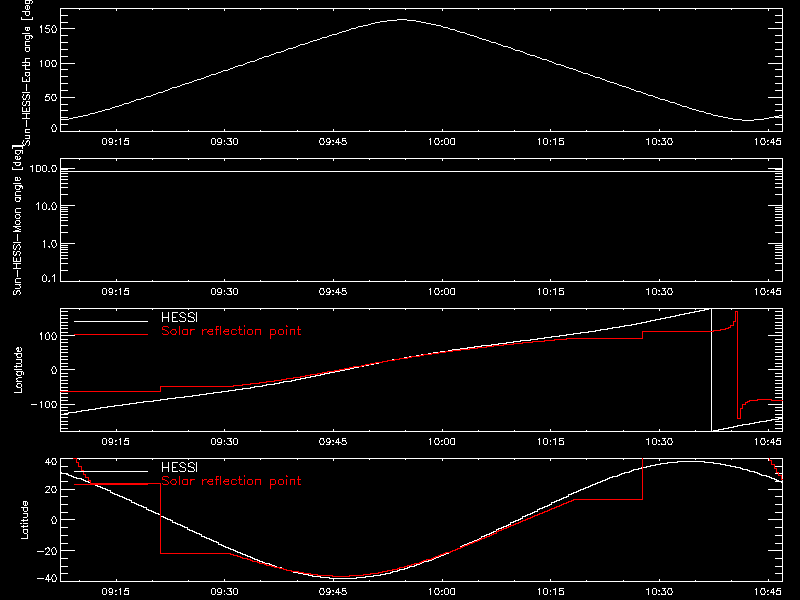This screenshot has width=800, height=600.
Task: Click the 10.0 tick label on Moon angle plot
Action: click(46, 207)
